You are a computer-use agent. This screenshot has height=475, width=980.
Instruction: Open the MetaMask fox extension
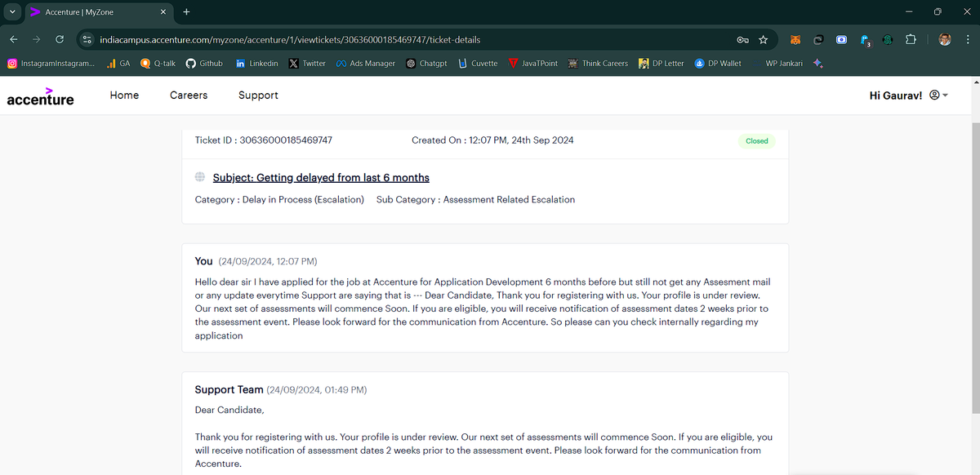click(x=795, y=39)
